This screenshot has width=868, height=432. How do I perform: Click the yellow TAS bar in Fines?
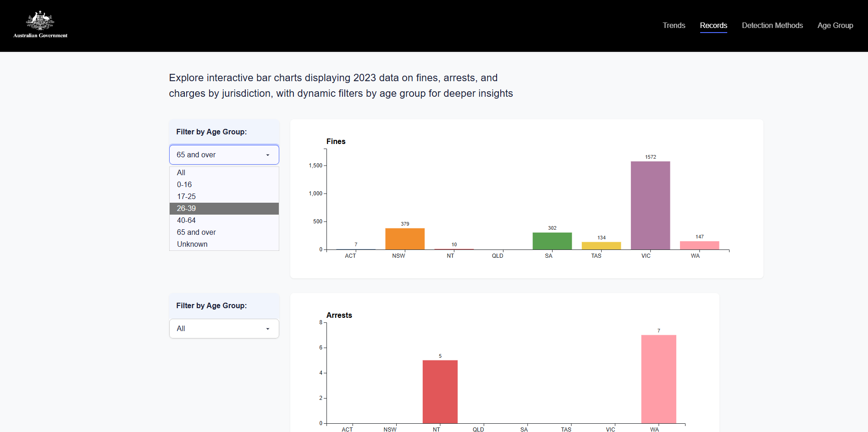click(x=601, y=246)
